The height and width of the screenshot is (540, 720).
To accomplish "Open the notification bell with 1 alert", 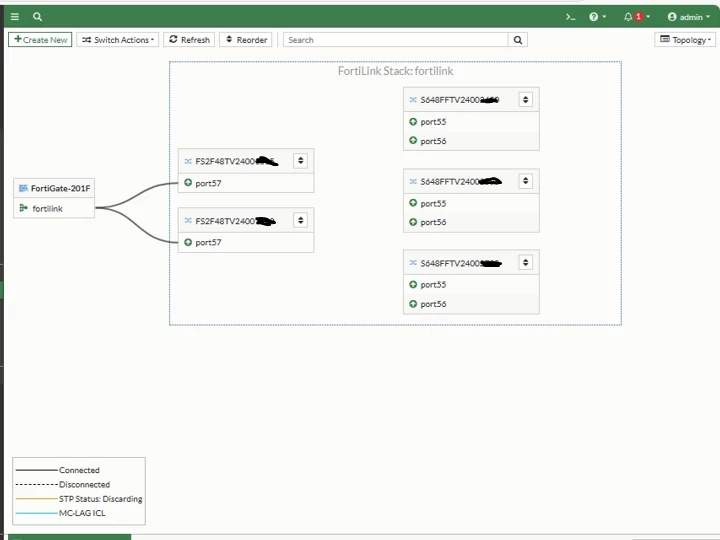I will [x=636, y=17].
